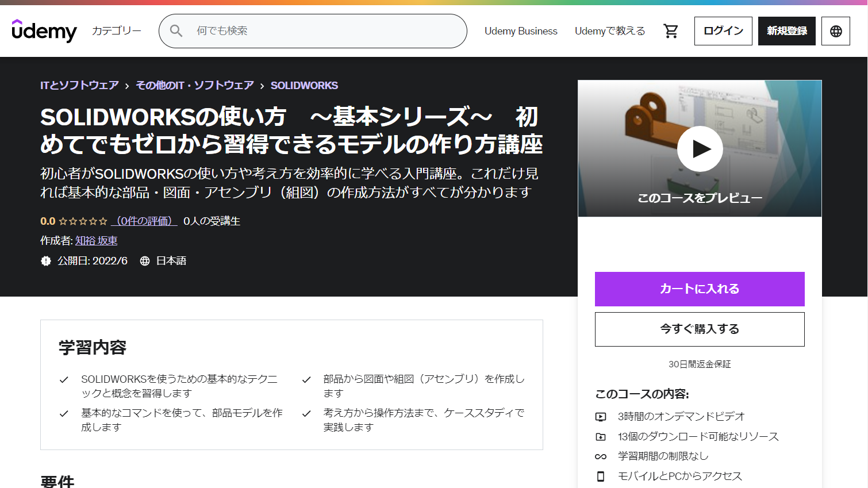Image resolution: width=868 pixels, height=488 pixels.
Task: Select Udemyで教える in the top menu
Action: coord(609,30)
